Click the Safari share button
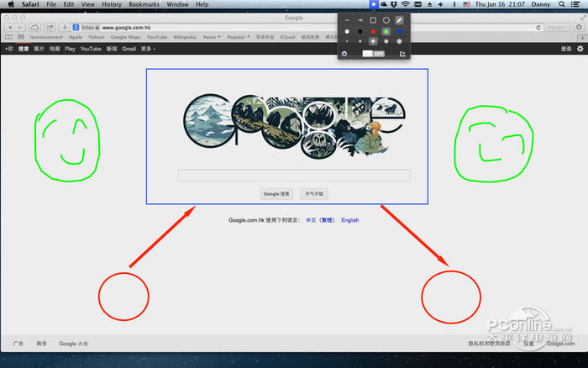The width and height of the screenshot is (588, 368). click(x=50, y=28)
